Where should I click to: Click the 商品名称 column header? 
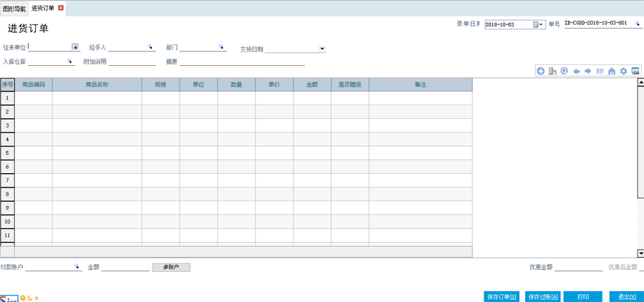97,84
